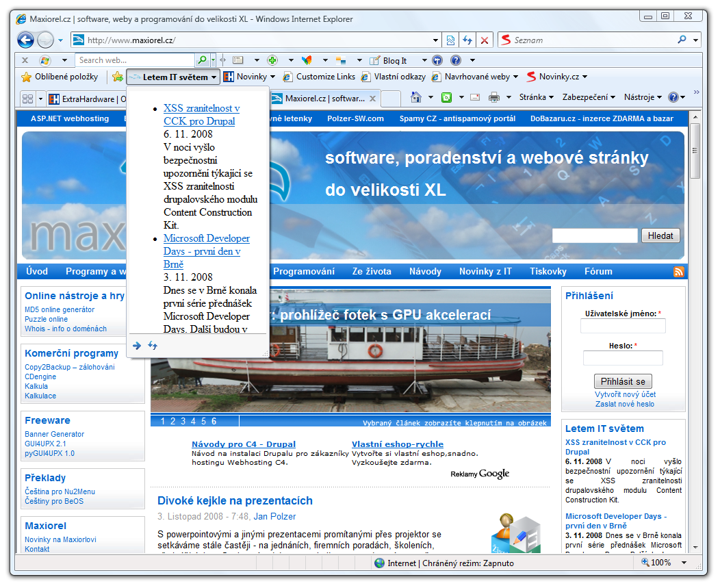Select slide number 3 in image pager

tap(183, 421)
